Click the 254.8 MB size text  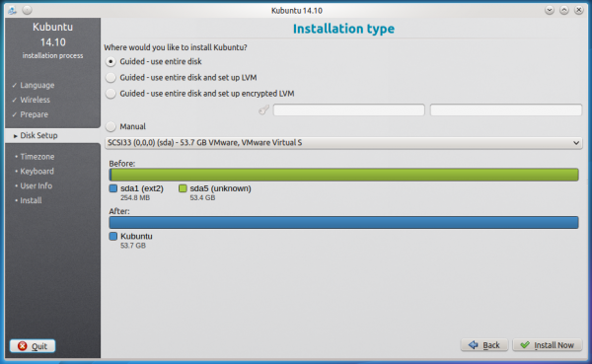point(135,198)
